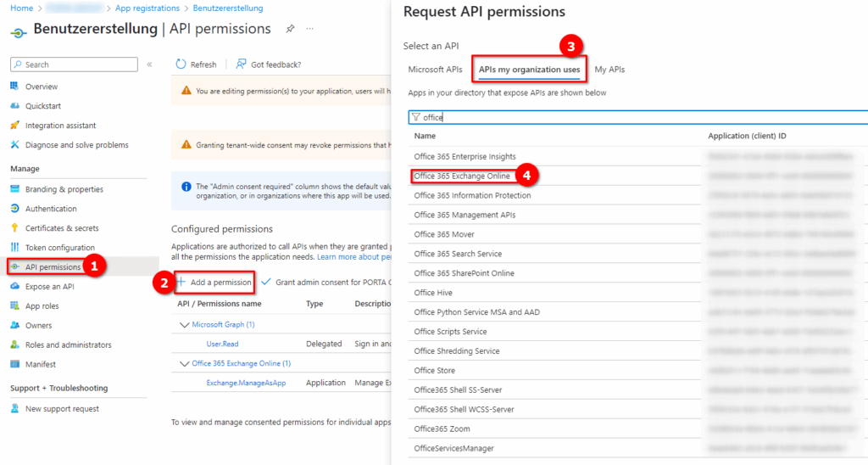Click inside the sidebar Search field
Viewport: 868px width, 465px height.
click(x=75, y=64)
